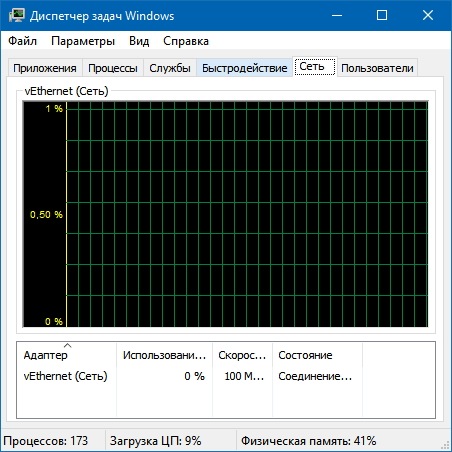Image resolution: width=452 pixels, height=452 pixels.
Task: Switch to the Приложения tab
Action: point(45,68)
